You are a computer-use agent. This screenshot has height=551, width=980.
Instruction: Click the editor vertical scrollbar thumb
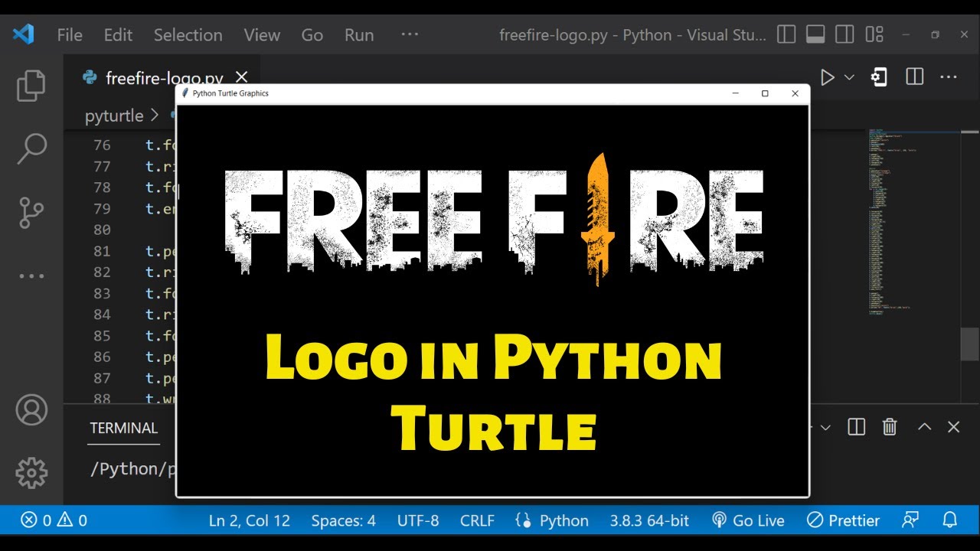970,344
